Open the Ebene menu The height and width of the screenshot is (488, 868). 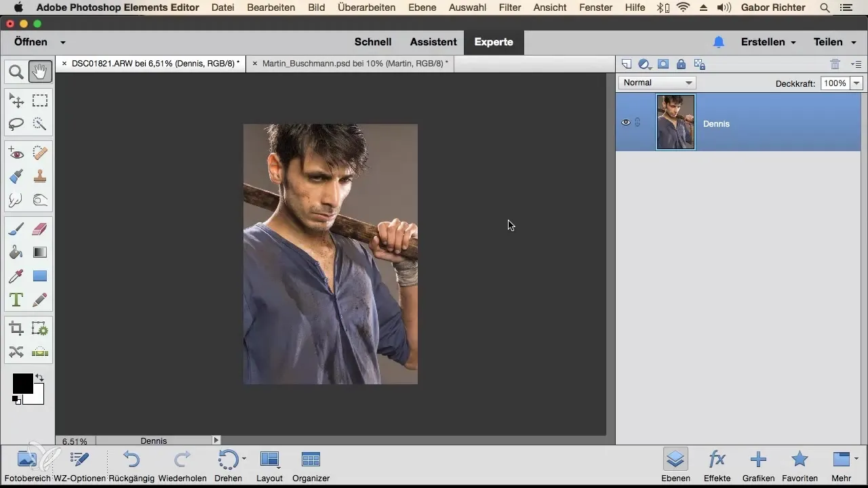click(422, 7)
